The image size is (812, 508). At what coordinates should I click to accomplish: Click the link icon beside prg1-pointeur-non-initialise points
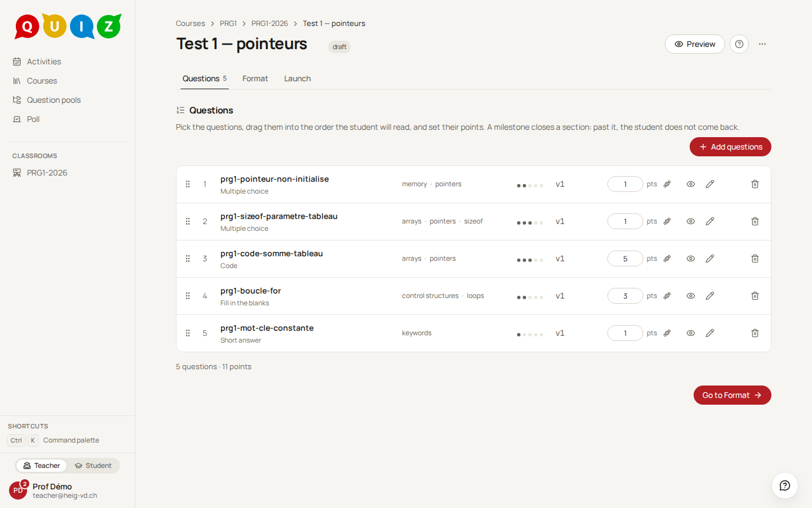point(667,184)
